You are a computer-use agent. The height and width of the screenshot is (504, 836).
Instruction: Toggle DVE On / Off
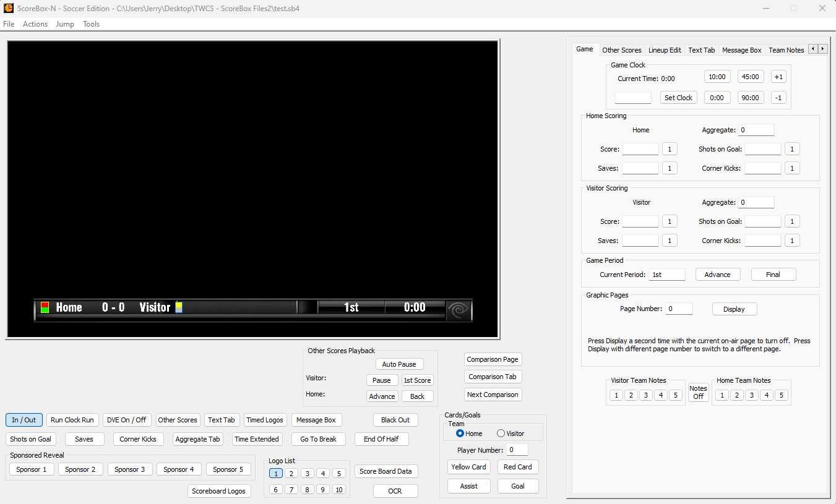(x=127, y=419)
